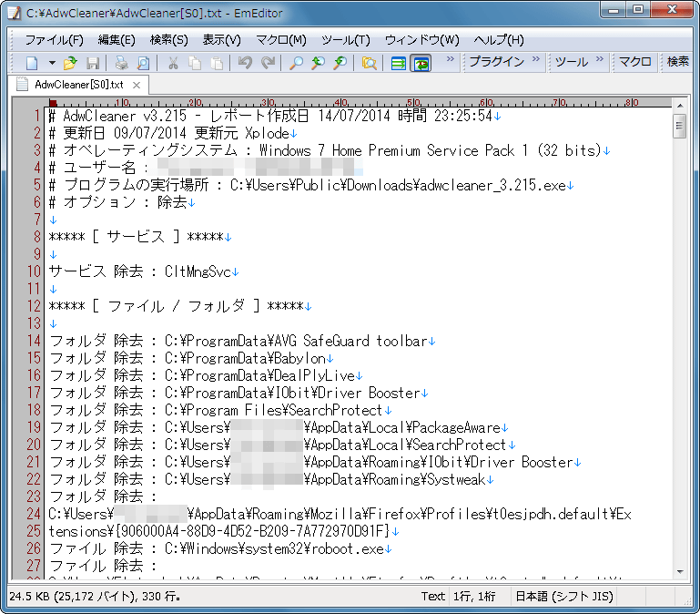The image size is (700, 614).
Task: Open the Find in Files icon
Action: coord(370,63)
